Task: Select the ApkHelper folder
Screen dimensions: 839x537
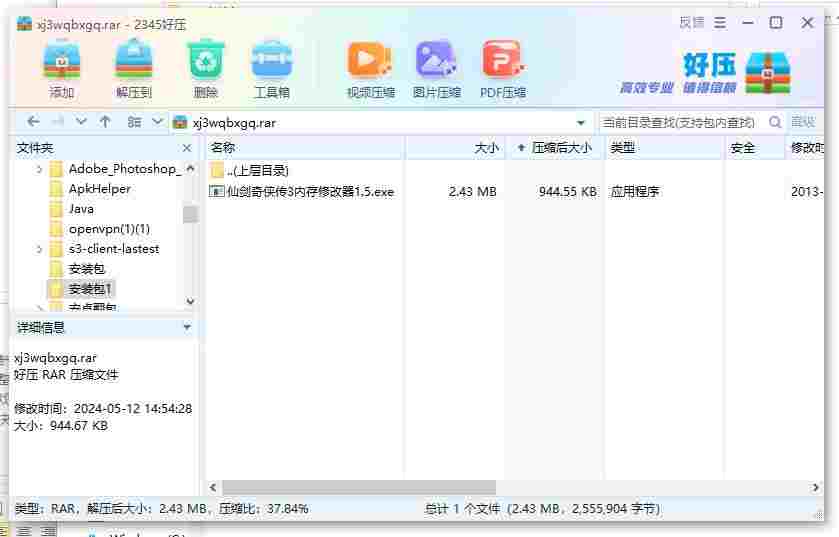Action: click(100, 189)
